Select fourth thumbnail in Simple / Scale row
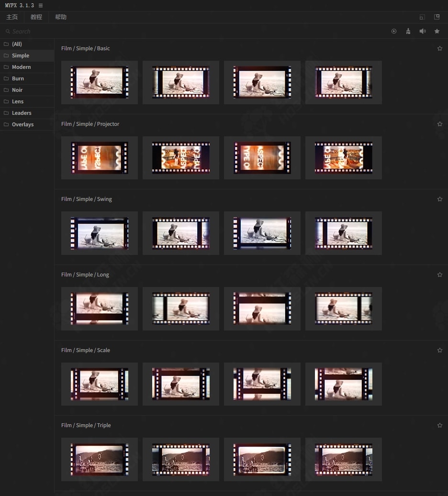Image resolution: width=448 pixels, height=496 pixels. (344, 384)
